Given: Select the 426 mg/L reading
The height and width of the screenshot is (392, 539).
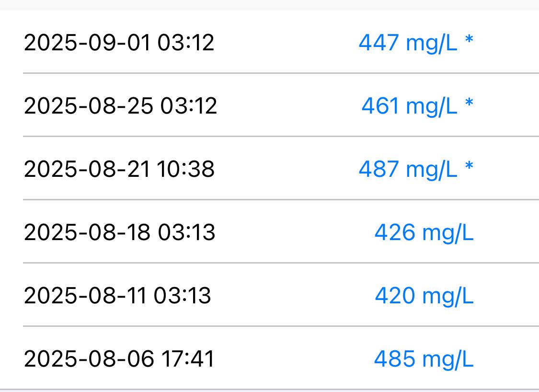Looking at the screenshot, I should point(424,233).
